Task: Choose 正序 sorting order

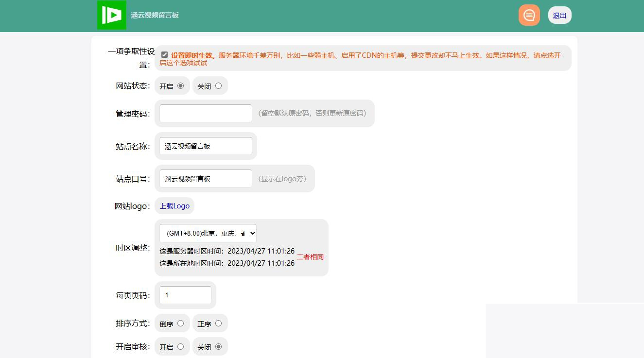Action: pyautogui.click(x=218, y=323)
